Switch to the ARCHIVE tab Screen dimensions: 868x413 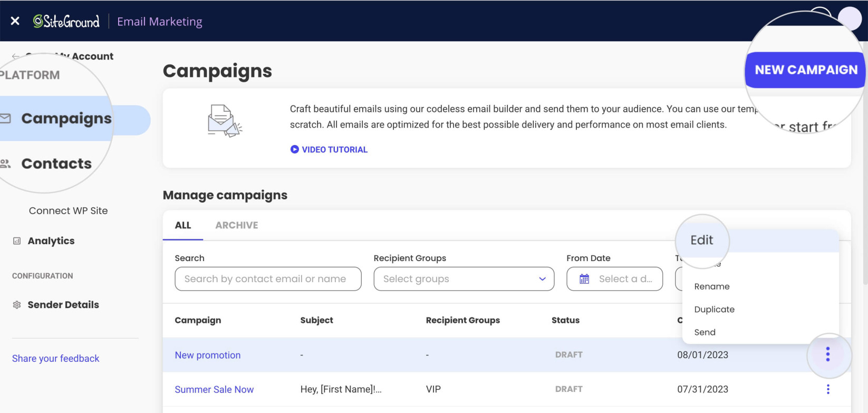click(237, 225)
